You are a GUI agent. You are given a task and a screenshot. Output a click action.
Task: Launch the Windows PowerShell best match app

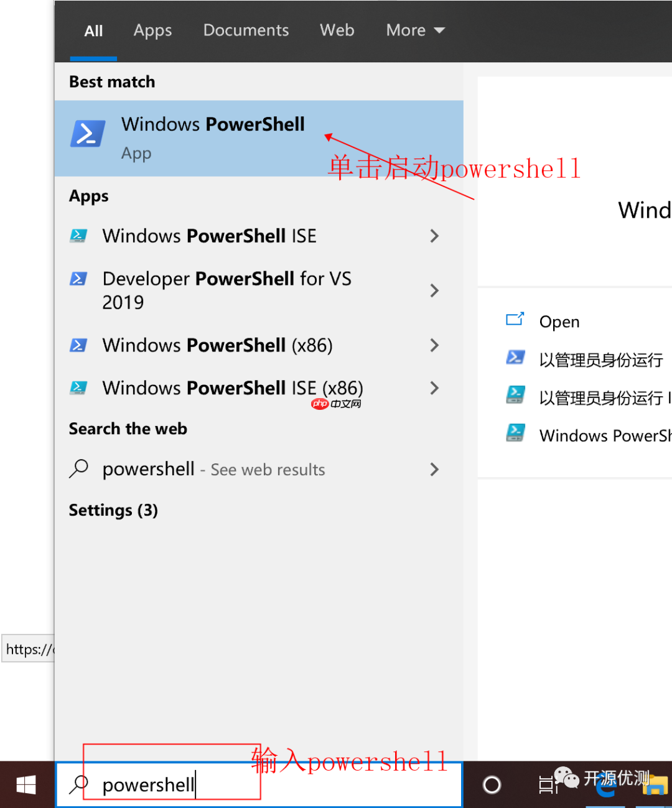pyautogui.click(x=212, y=136)
